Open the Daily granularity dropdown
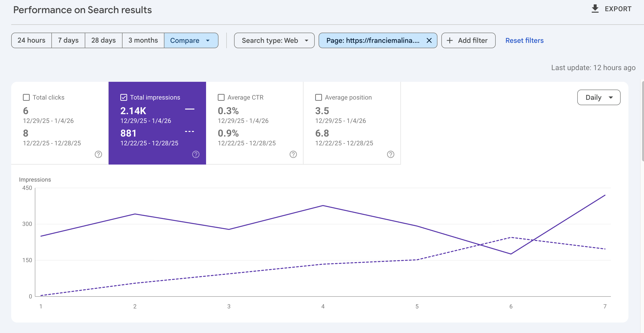The image size is (644, 333). (x=598, y=97)
